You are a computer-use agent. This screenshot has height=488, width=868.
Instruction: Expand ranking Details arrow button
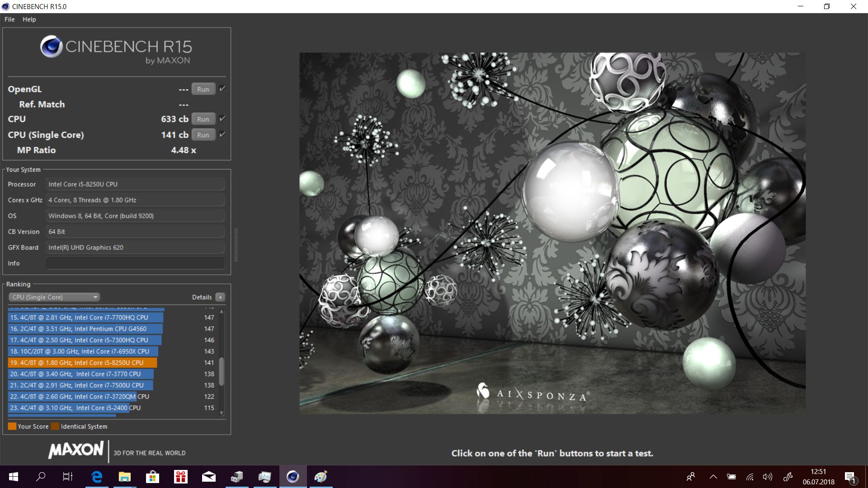point(220,297)
